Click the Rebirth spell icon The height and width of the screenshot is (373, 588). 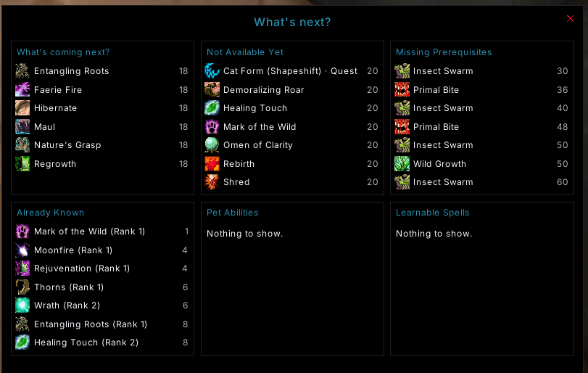click(x=212, y=163)
